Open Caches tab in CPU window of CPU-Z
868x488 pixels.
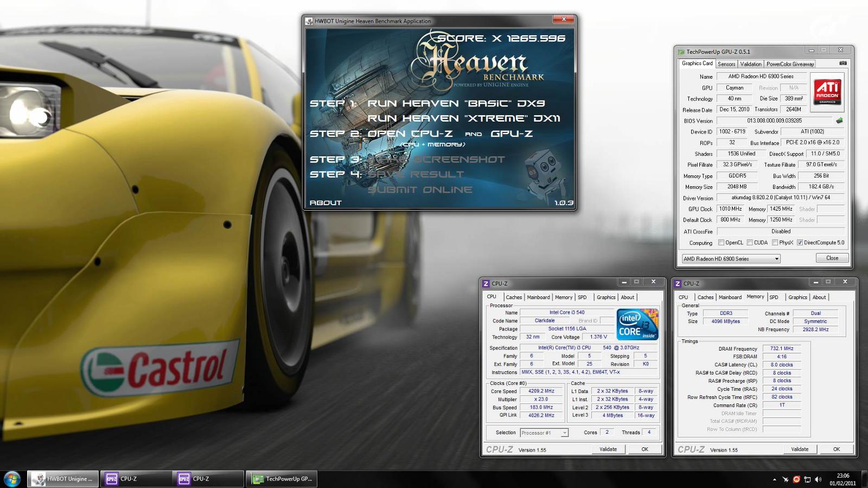point(514,297)
